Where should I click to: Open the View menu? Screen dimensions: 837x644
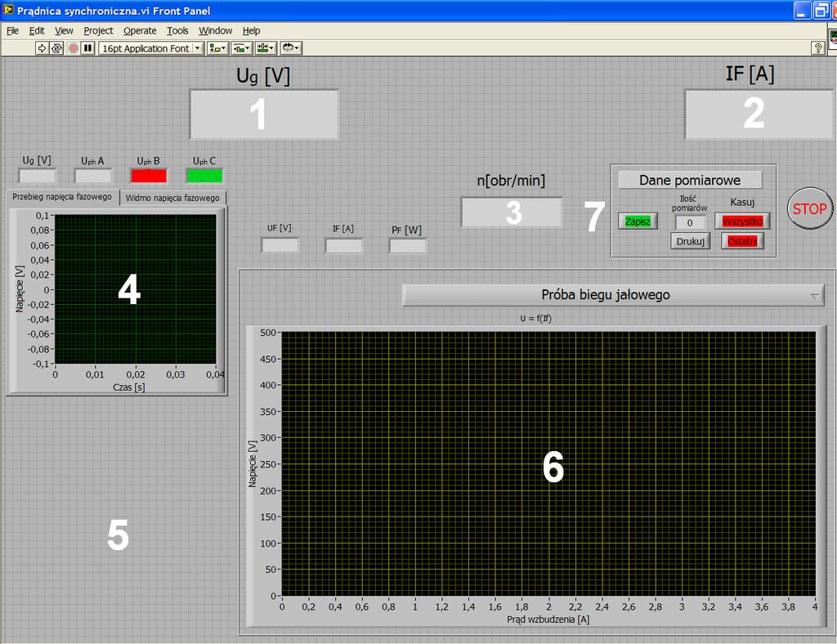tap(64, 30)
